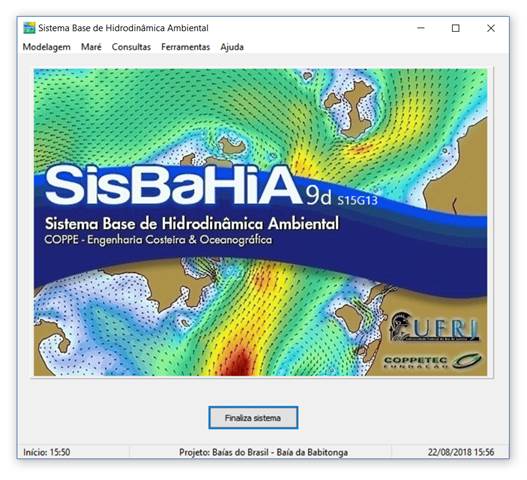Screen dimensions: 527x480
Task: Click the Finaliza sistema button
Action: point(253,418)
